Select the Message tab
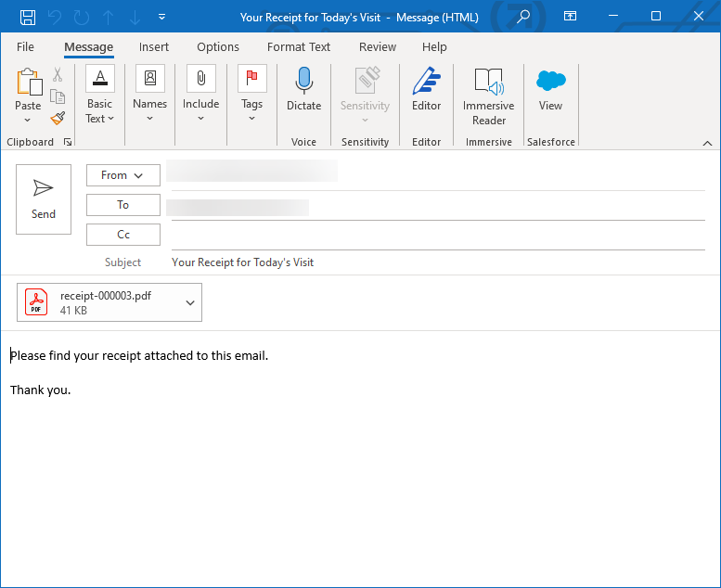This screenshot has height=588, width=721. tap(89, 47)
